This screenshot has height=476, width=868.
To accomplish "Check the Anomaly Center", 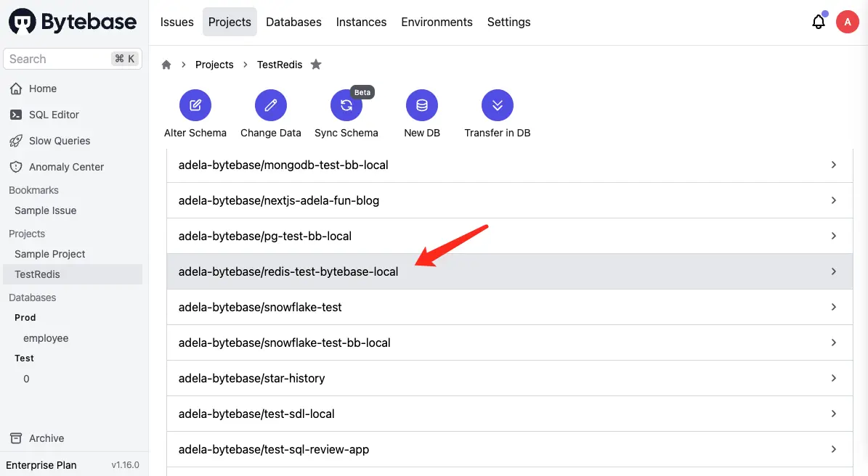I will pos(67,166).
